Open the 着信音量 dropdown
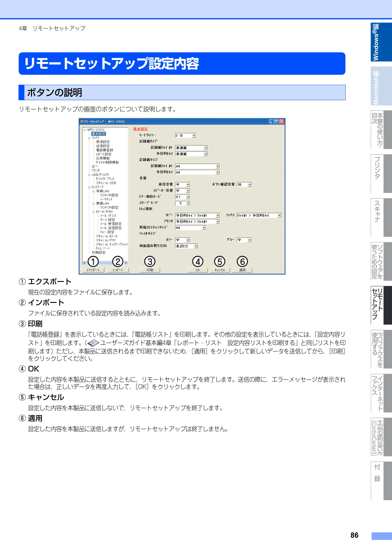This screenshot has width=392, height=555. pos(182,185)
